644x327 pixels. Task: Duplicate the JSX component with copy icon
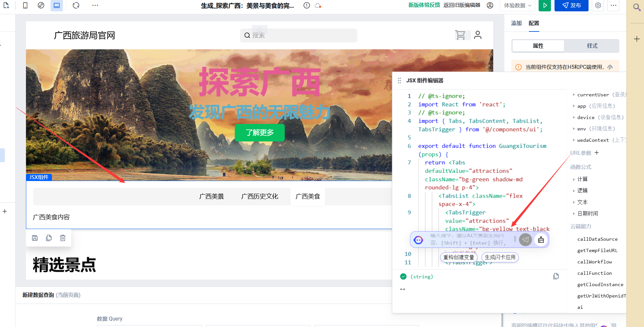click(x=49, y=238)
